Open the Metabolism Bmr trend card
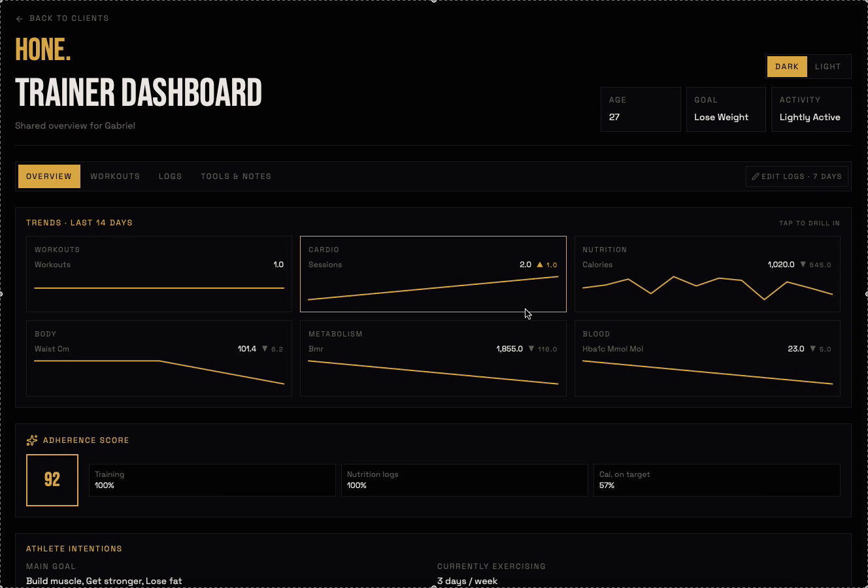The width and height of the screenshot is (868, 588). point(433,358)
